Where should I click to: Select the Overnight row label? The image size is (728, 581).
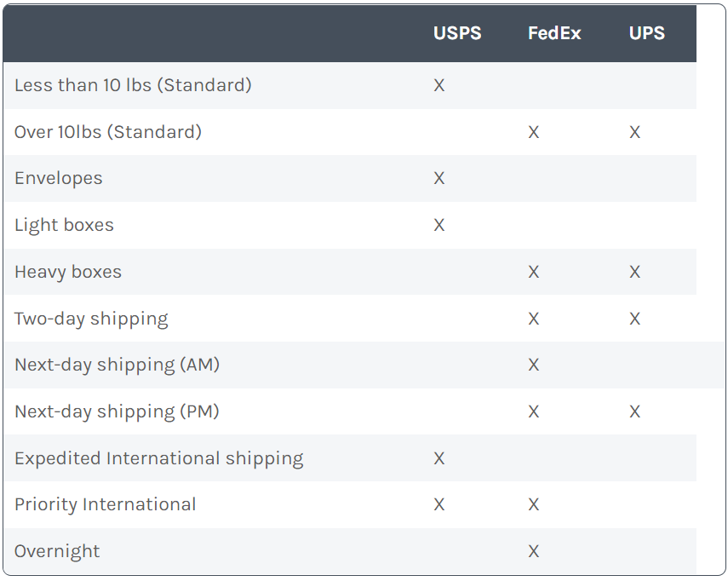coord(57,551)
